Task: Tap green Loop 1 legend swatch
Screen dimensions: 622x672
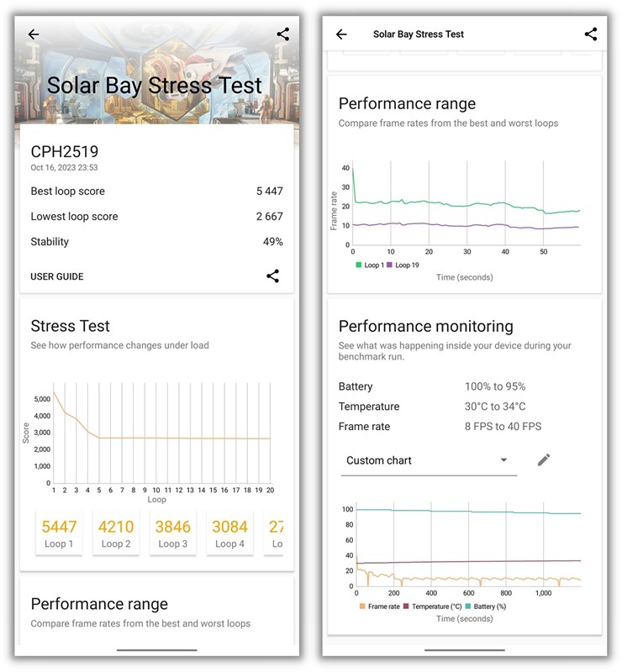Action: click(359, 265)
